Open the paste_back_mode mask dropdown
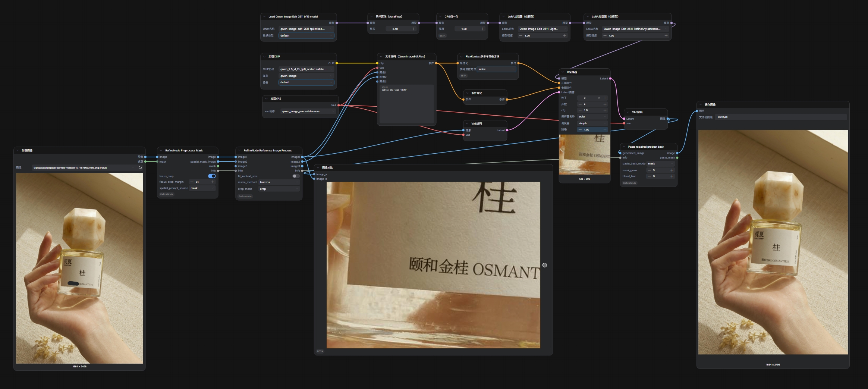868x389 pixels. click(661, 164)
